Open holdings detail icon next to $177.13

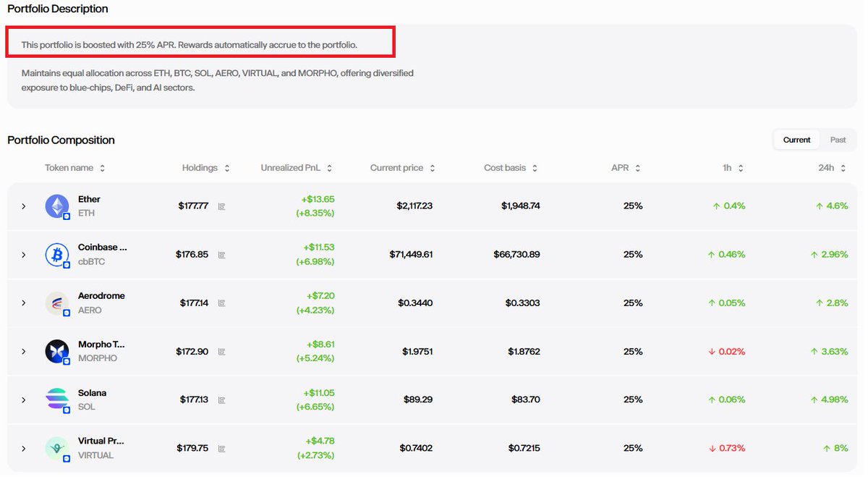[x=221, y=399]
